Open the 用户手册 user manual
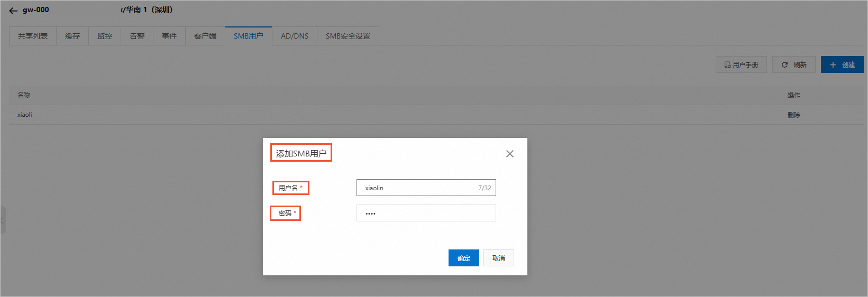 pos(741,64)
